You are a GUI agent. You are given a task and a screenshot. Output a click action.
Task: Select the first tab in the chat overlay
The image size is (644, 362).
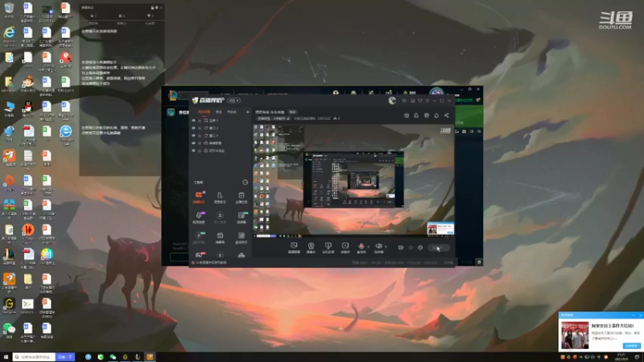coord(93,15)
